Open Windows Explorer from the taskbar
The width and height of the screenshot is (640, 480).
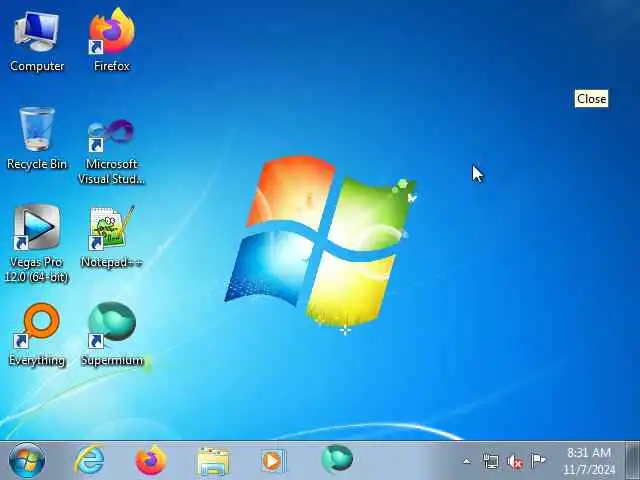pos(213,462)
